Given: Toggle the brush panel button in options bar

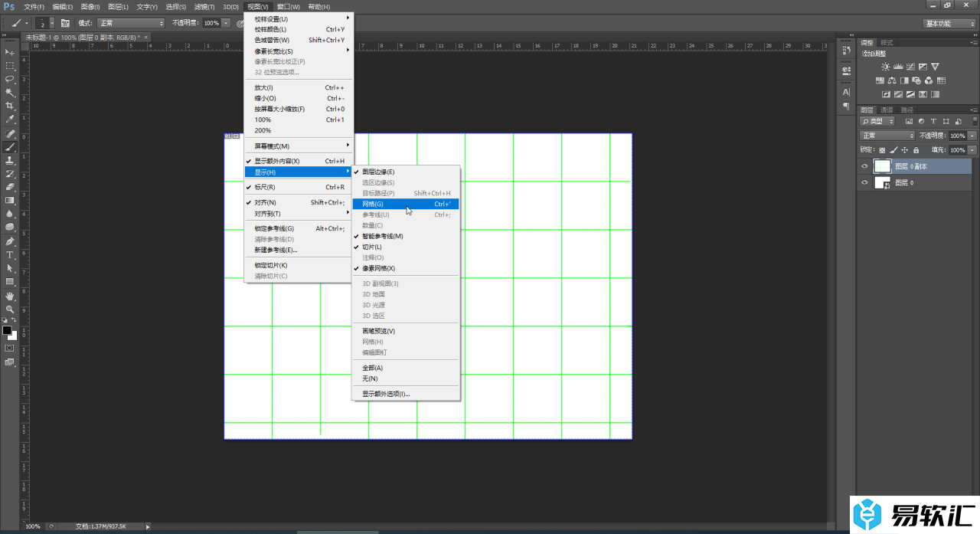Looking at the screenshot, I should coord(65,23).
